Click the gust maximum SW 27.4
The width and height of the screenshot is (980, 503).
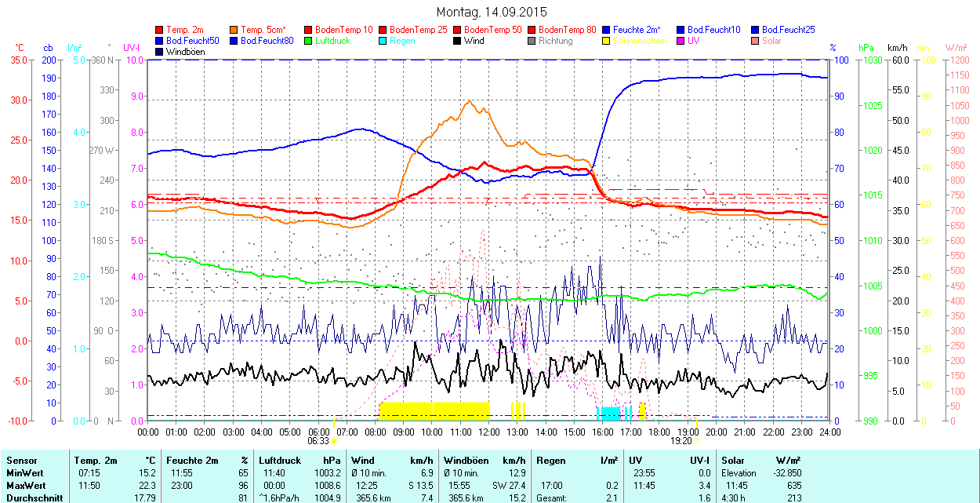pyautogui.click(x=510, y=486)
